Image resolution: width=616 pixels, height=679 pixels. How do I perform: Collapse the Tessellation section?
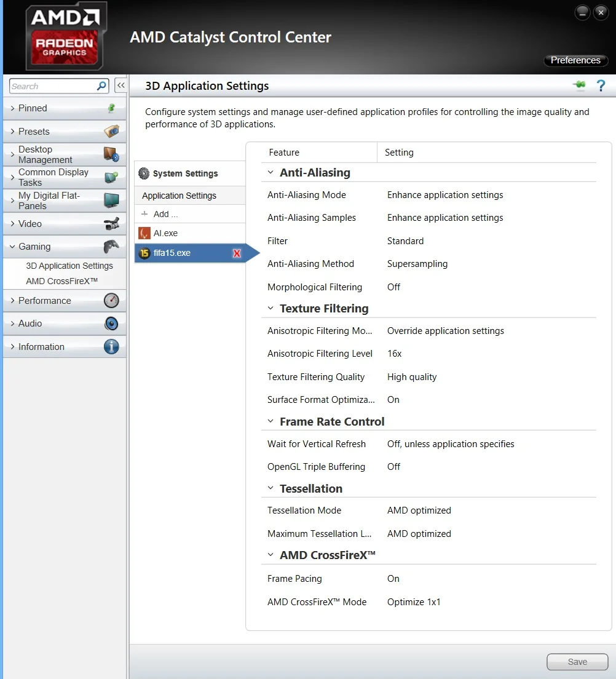[x=270, y=488]
